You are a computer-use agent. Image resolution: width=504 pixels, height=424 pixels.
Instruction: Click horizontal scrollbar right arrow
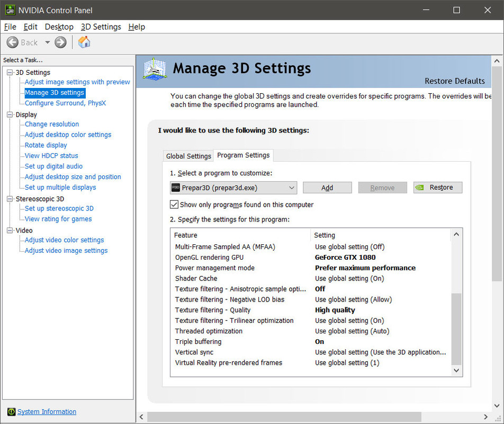pyautogui.click(x=485, y=417)
